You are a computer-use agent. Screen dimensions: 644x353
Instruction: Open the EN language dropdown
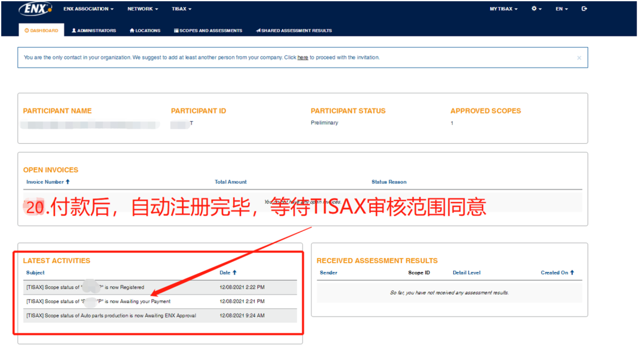coord(562,8)
